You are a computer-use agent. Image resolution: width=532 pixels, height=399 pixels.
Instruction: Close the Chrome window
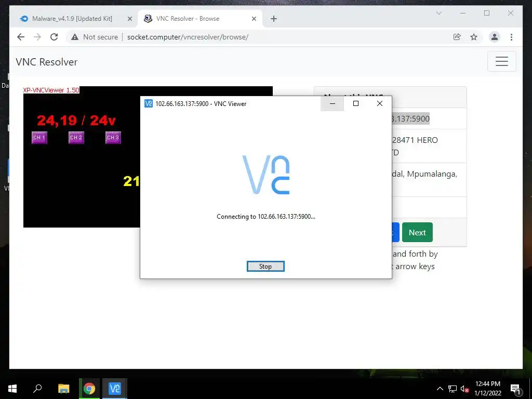point(510,13)
